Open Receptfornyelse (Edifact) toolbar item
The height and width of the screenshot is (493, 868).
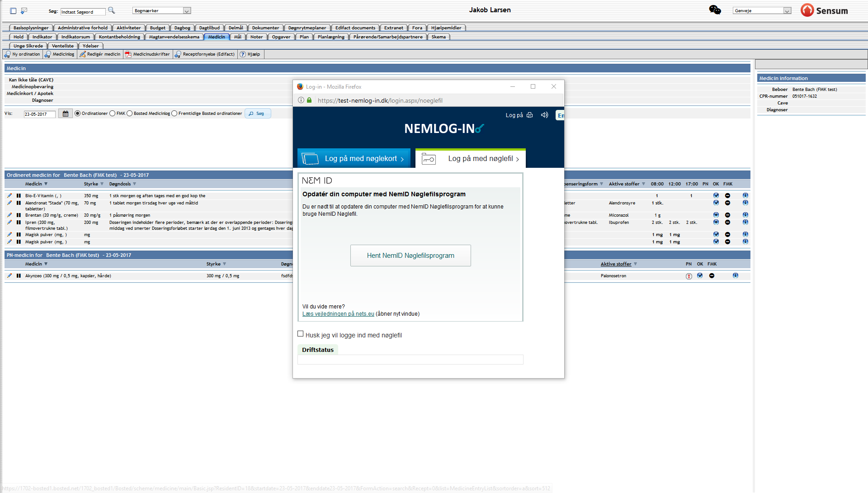pyautogui.click(x=205, y=54)
